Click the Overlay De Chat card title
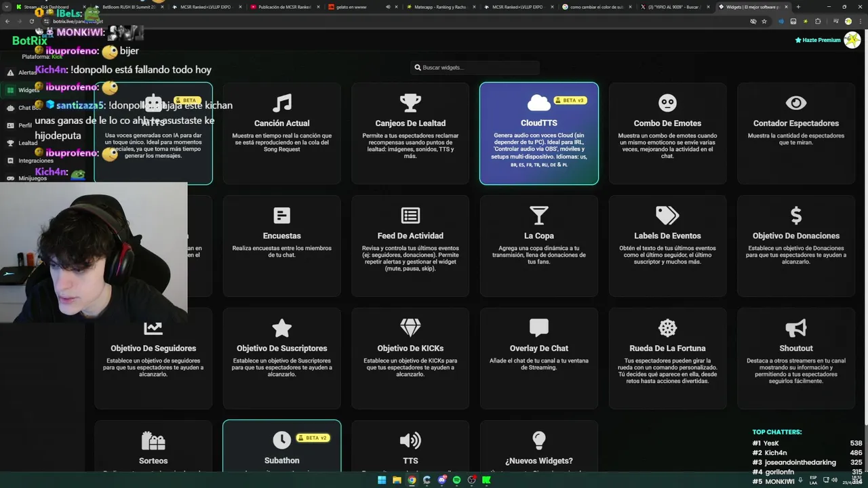This screenshot has height=488, width=868. pyautogui.click(x=539, y=348)
